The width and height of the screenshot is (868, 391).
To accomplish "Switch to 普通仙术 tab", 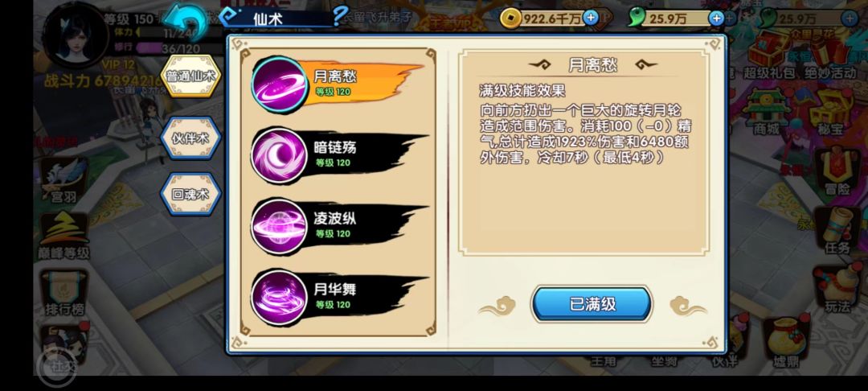I will [x=190, y=76].
